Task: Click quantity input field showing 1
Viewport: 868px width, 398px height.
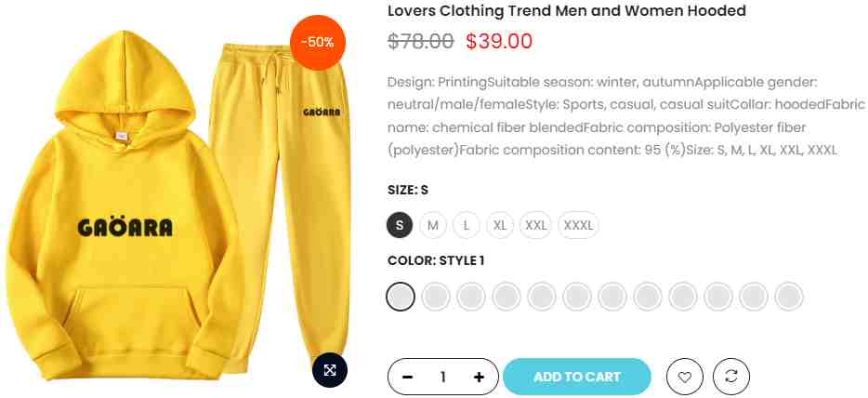Action: coord(443,377)
